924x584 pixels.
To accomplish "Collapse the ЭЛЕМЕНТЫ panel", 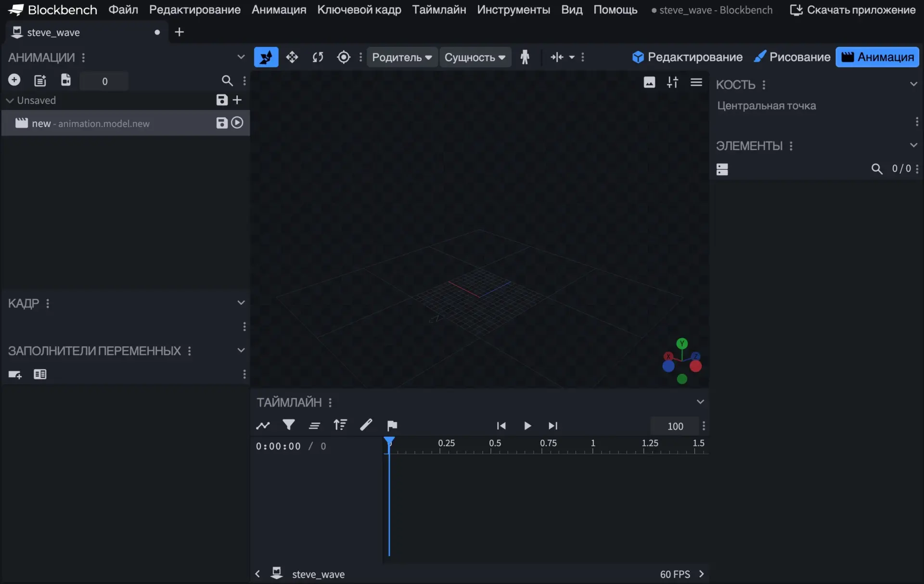I will tap(913, 145).
